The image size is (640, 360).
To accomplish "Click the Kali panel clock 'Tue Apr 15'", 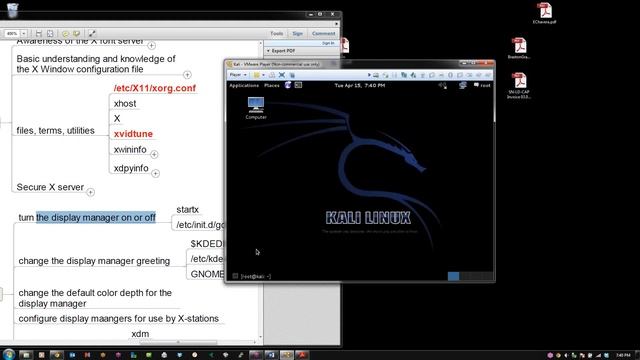I will pyautogui.click(x=360, y=85).
